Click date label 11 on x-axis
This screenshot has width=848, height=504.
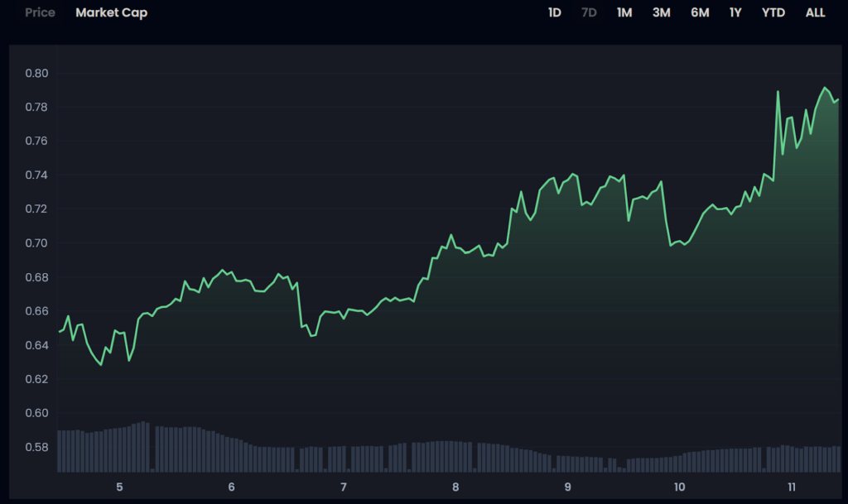pyautogui.click(x=792, y=487)
